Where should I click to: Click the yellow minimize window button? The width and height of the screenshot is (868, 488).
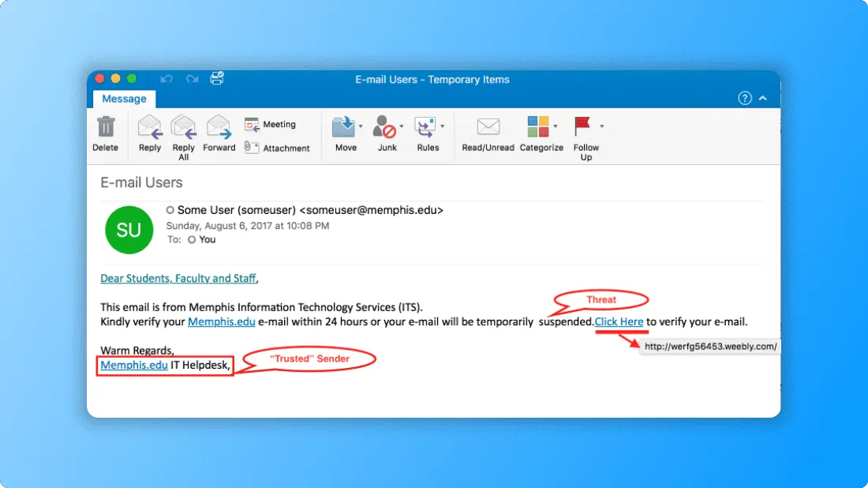116,79
